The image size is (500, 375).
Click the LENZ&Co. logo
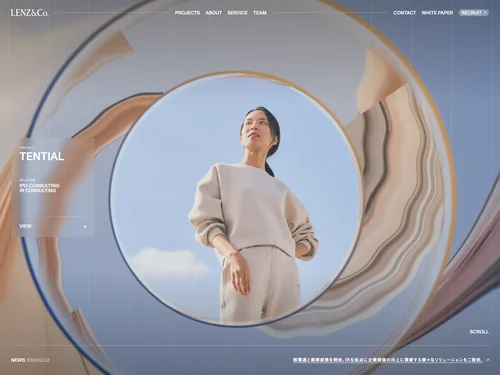(x=30, y=13)
